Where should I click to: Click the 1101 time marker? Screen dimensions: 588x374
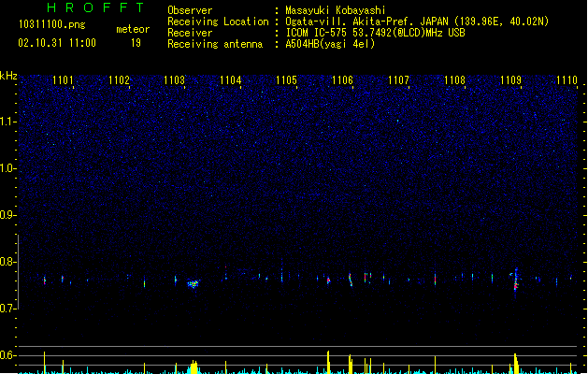[x=63, y=80]
